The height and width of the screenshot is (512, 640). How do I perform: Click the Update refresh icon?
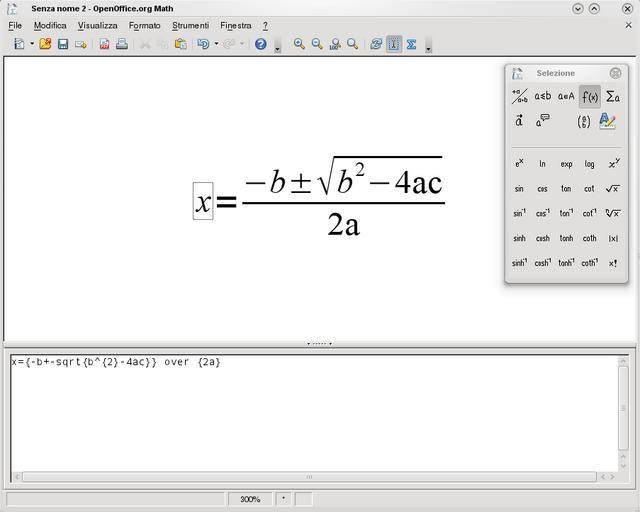coord(376,44)
